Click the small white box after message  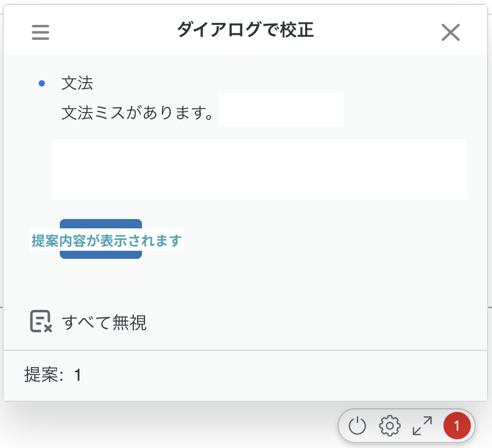(x=281, y=110)
